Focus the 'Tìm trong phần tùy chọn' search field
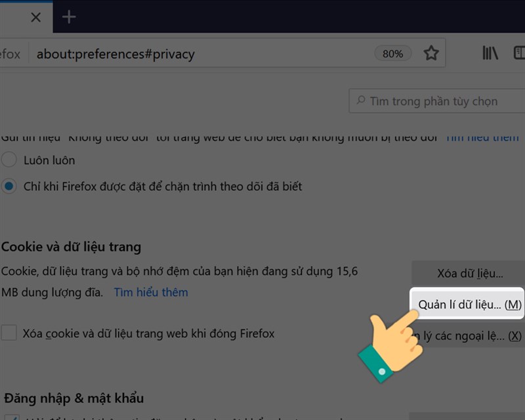This screenshot has height=420, width=525. [x=437, y=101]
